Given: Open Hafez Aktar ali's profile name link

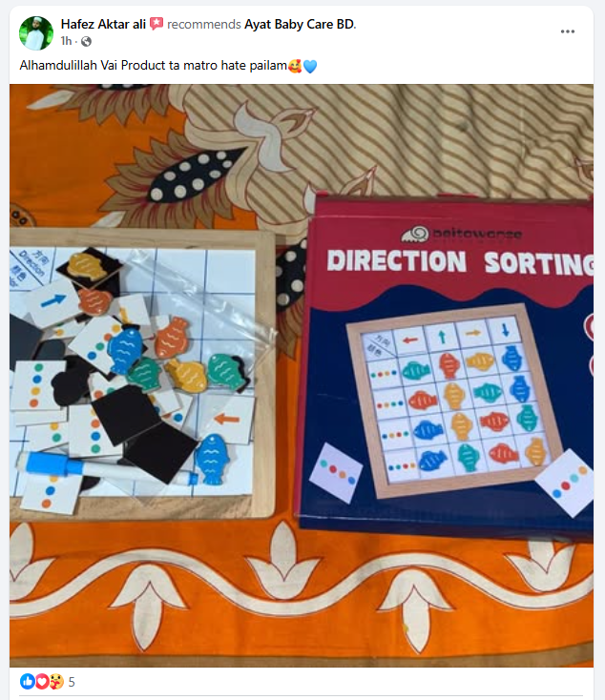Looking at the screenshot, I should pyautogui.click(x=103, y=24).
